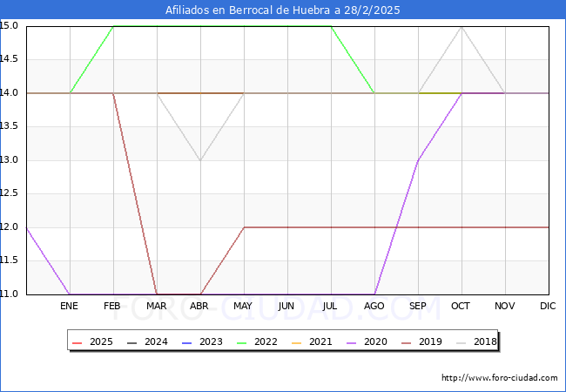
Task: Click the JUL month axis label
Action: 330,306
